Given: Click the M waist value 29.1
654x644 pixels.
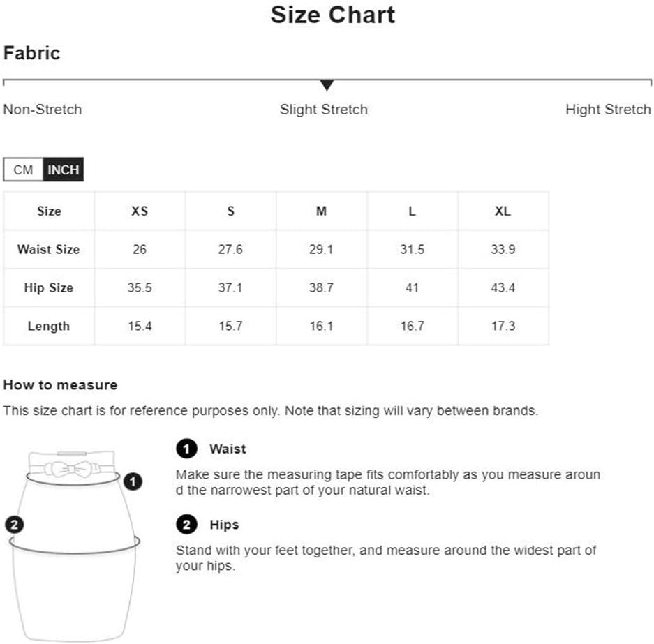Looking at the screenshot, I should (321, 249).
